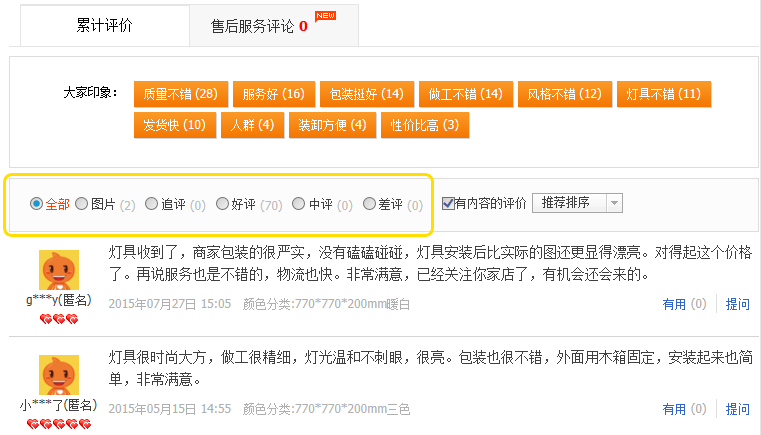Select the 全部 radio button
This screenshot has height=435, width=761.
point(37,204)
